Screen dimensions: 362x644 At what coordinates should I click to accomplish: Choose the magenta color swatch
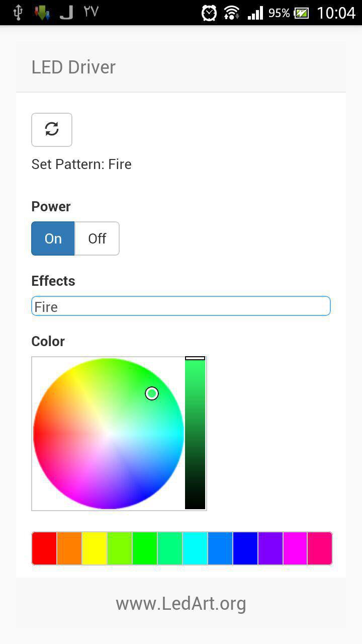pyautogui.click(x=295, y=548)
